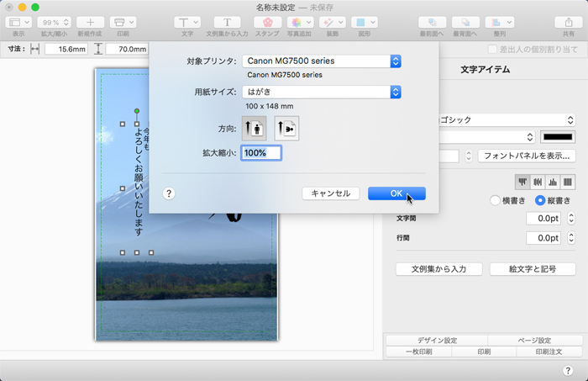Image resolution: width=588 pixels, height=381 pixels.
Task: Click the 共有 (share) icon
Action: click(569, 22)
